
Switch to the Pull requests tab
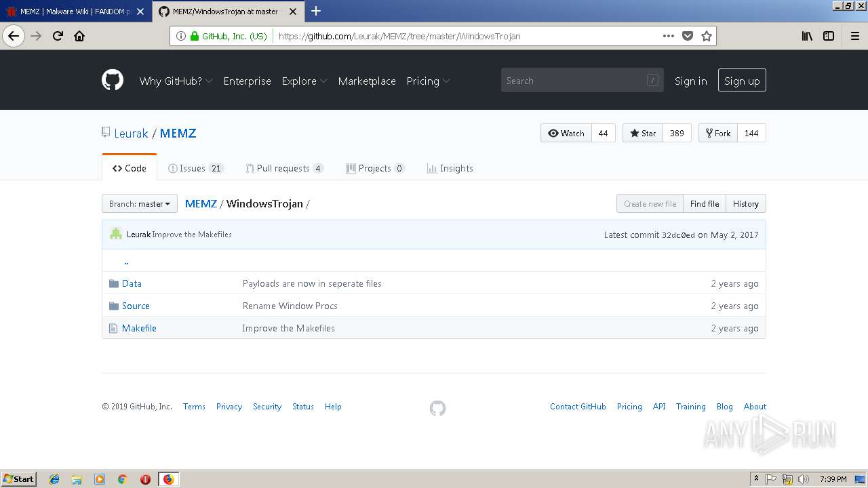(284, 168)
